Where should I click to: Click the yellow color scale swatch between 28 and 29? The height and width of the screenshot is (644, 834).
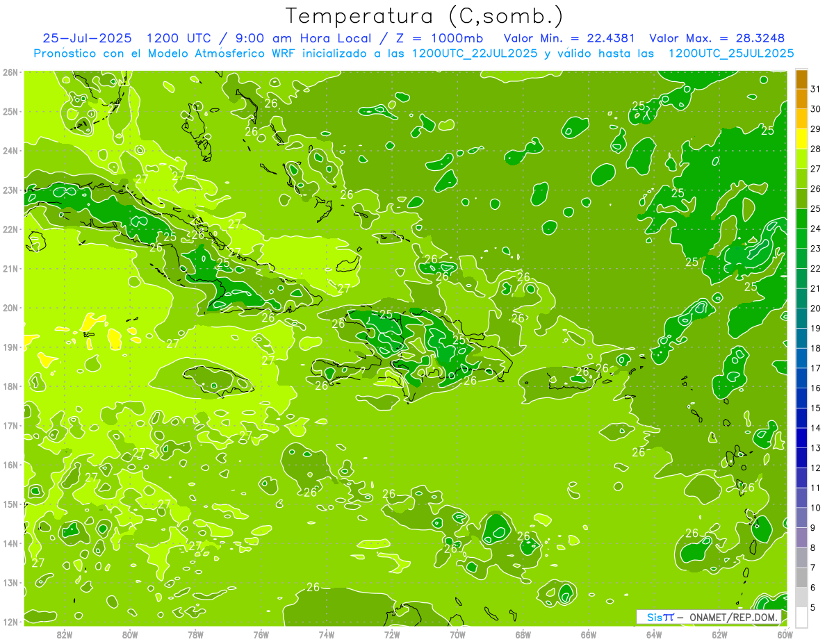click(801, 139)
